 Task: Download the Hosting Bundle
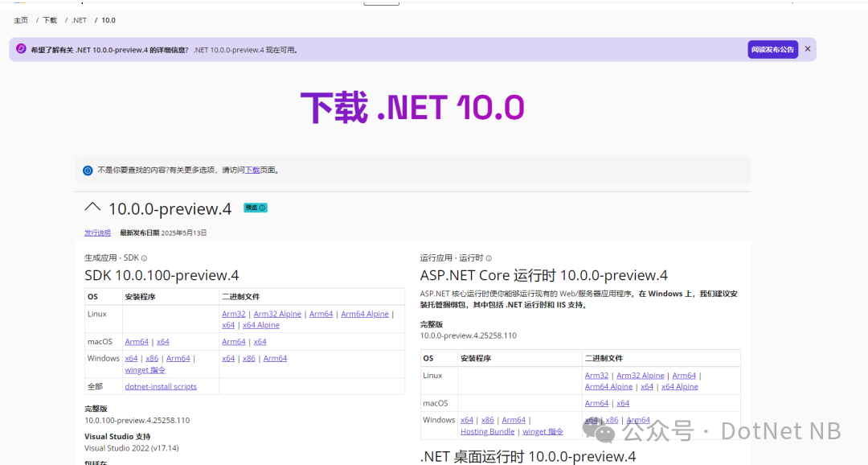pos(488,432)
